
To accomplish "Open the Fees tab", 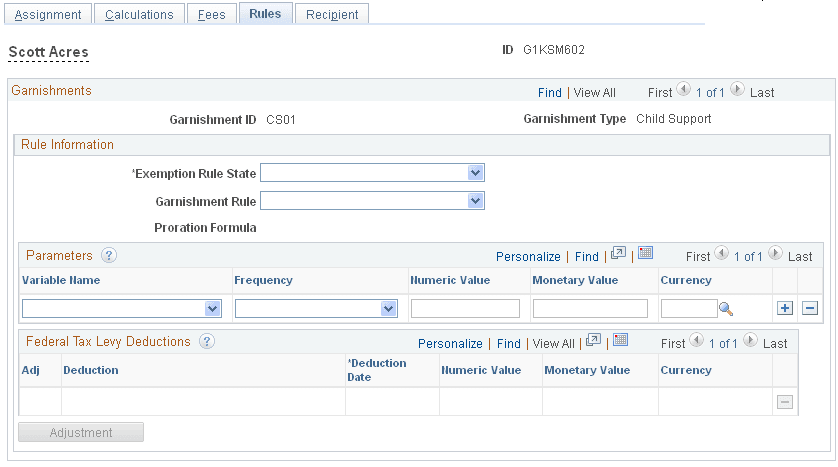I will (x=211, y=14).
